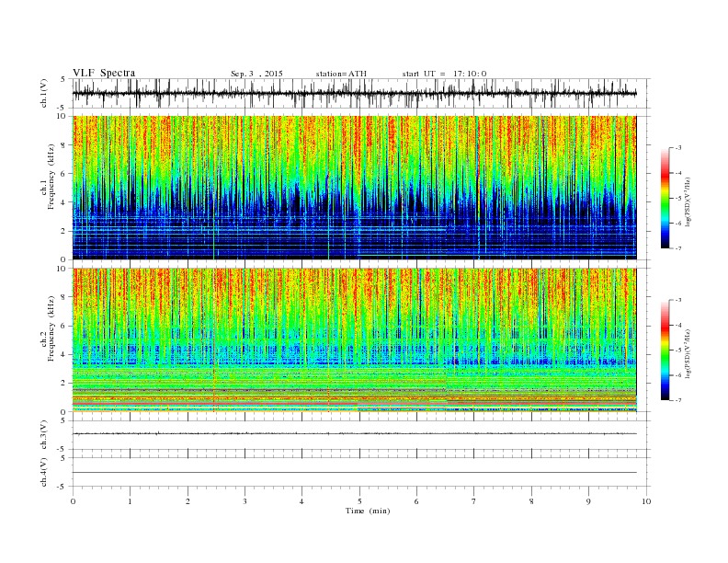Click bottom time axis tick label "9"
The height and width of the screenshot is (563, 728).
[x=588, y=501]
